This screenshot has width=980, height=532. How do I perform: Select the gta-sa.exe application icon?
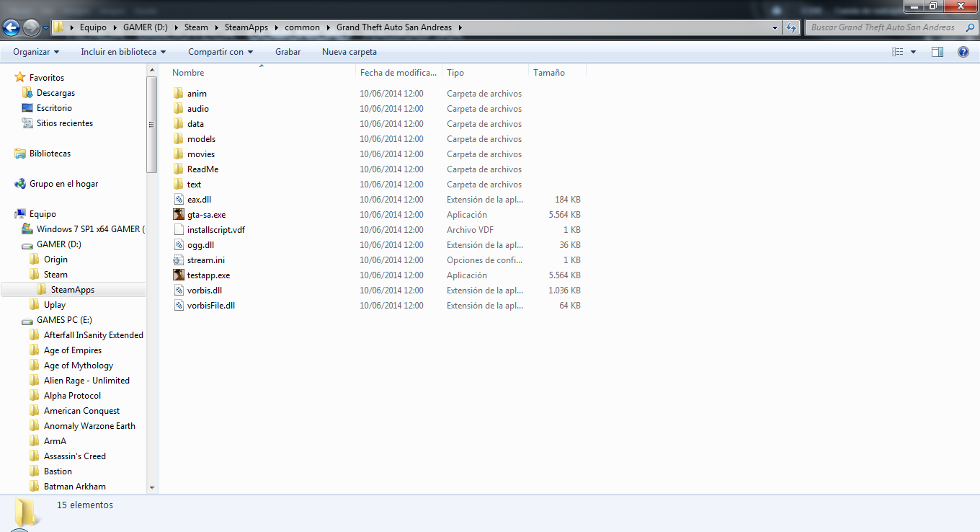(179, 215)
